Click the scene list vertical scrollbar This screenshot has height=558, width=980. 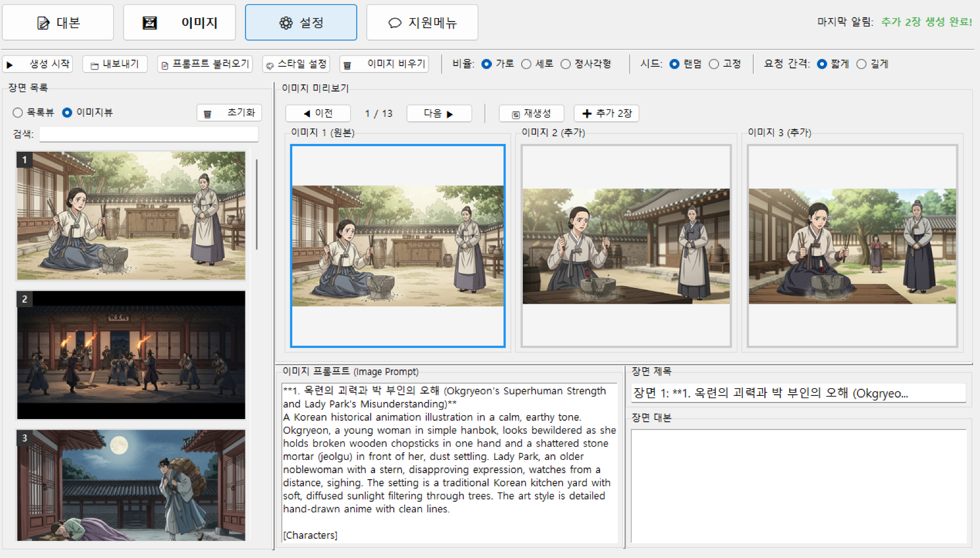[x=256, y=204]
